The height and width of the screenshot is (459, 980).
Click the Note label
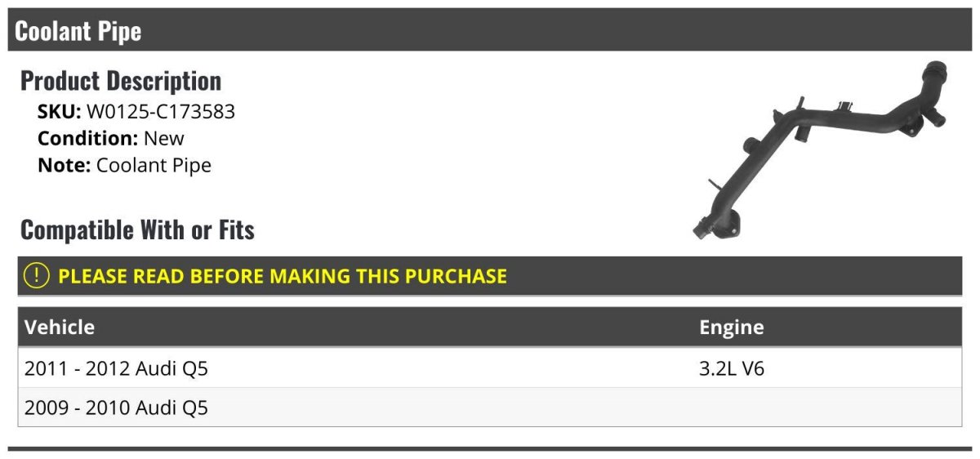65,165
